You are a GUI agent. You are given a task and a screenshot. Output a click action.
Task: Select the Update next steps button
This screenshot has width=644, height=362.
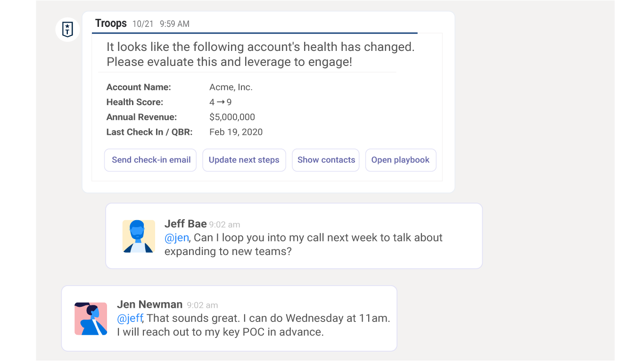[244, 160]
